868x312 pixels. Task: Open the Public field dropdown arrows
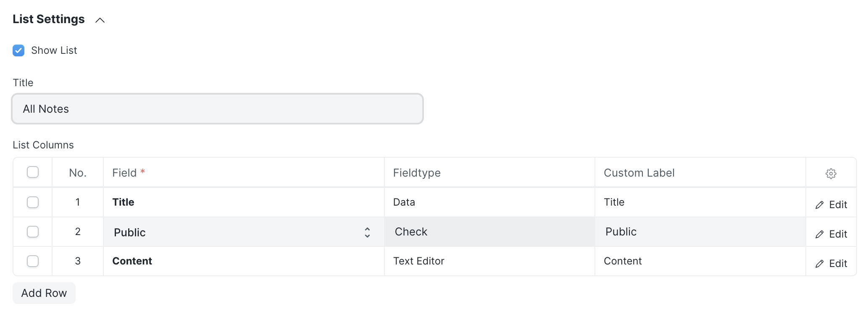[367, 233]
